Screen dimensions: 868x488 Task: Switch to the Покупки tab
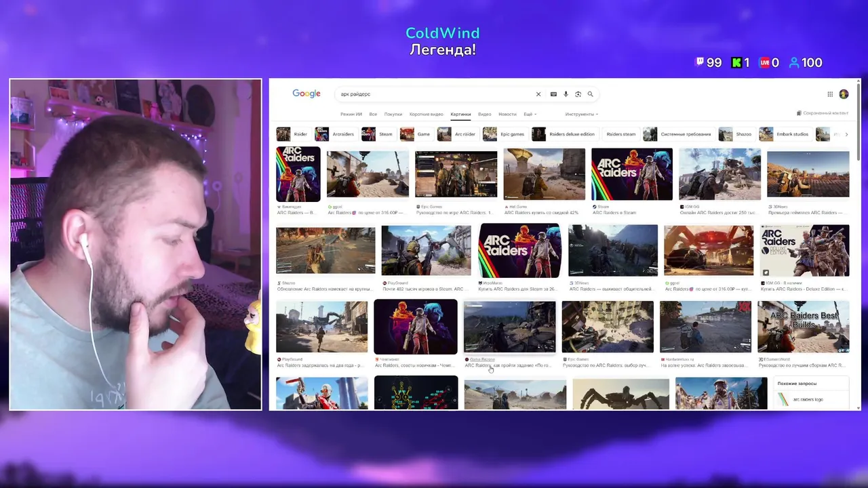pyautogui.click(x=393, y=114)
